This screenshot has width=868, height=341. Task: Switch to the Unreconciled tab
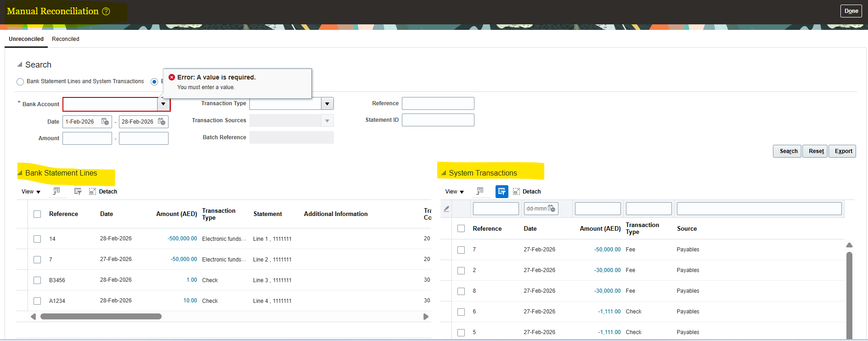pyautogui.click(x=26, y=39)
